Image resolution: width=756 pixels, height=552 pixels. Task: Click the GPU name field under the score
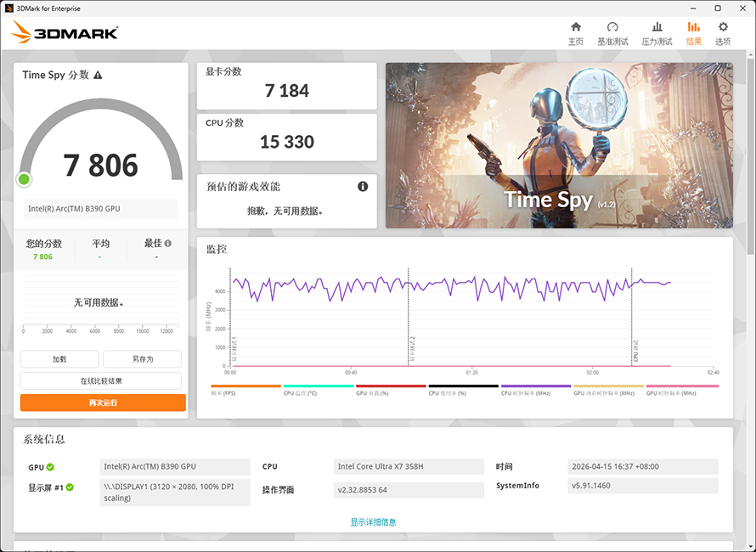pyautogui.click(x=101, y=209)
